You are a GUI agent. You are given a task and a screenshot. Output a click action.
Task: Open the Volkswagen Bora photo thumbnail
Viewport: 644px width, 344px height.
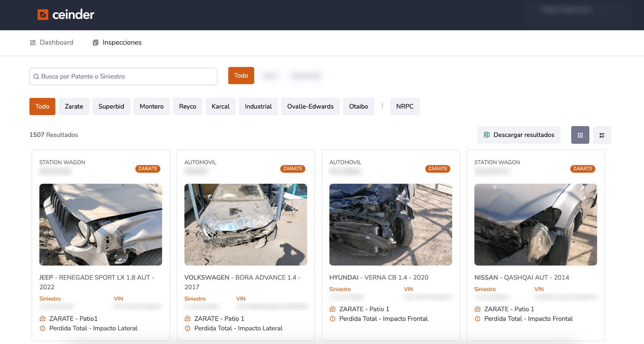tap(246, 225)
